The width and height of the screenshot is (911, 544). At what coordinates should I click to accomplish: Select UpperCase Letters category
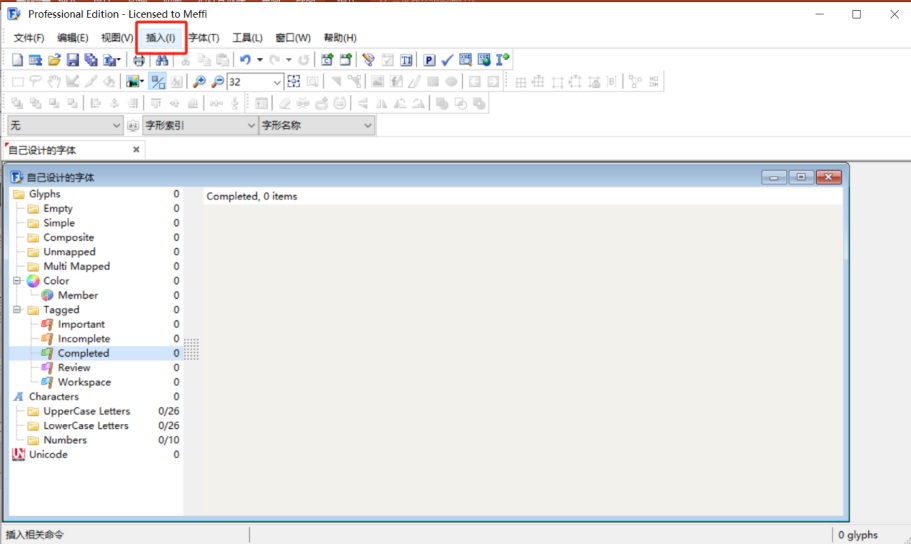coord(87,411)
